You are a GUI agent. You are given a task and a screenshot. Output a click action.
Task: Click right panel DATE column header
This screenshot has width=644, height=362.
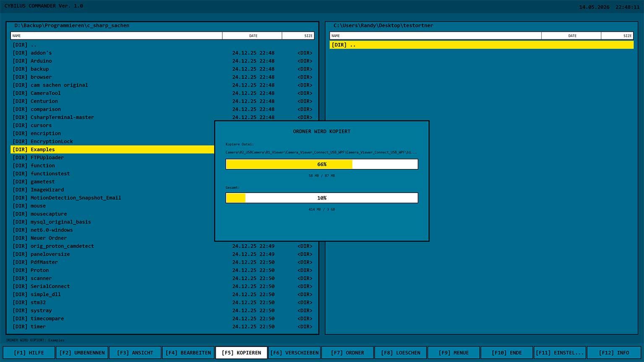(x=571, y=36)
